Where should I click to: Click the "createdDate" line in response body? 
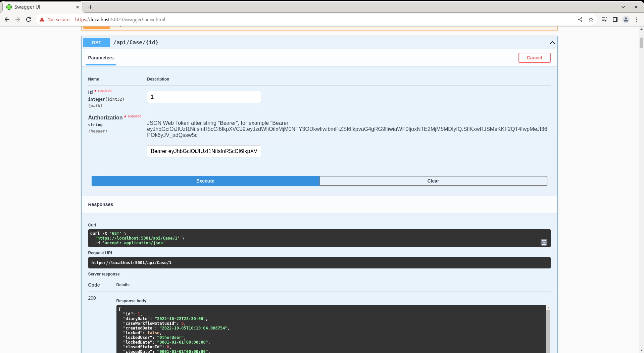tap(176, 328)
